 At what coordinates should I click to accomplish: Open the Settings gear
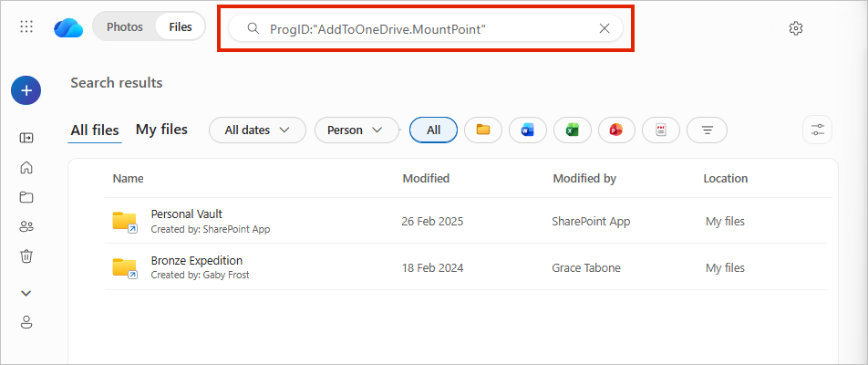point(795,28)
